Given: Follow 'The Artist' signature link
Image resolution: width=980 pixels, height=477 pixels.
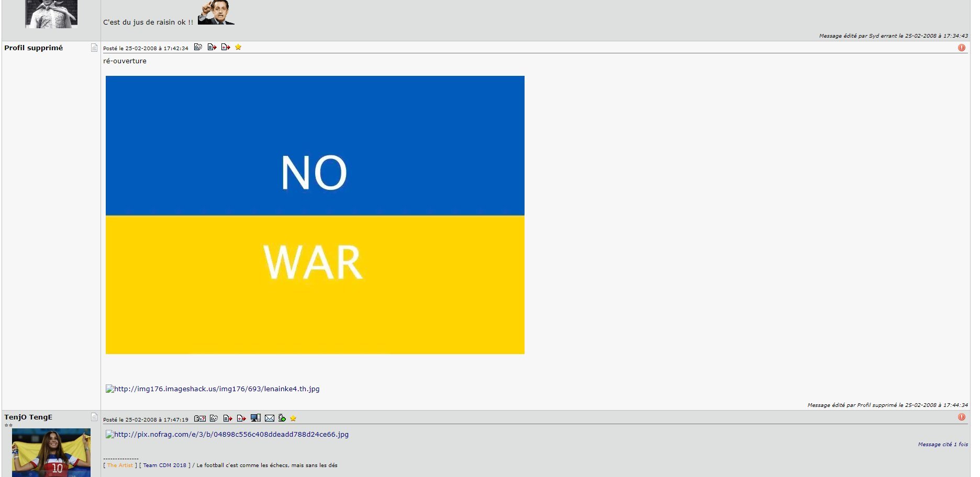Looking at the screenshot, I should (x=120, y=465).
